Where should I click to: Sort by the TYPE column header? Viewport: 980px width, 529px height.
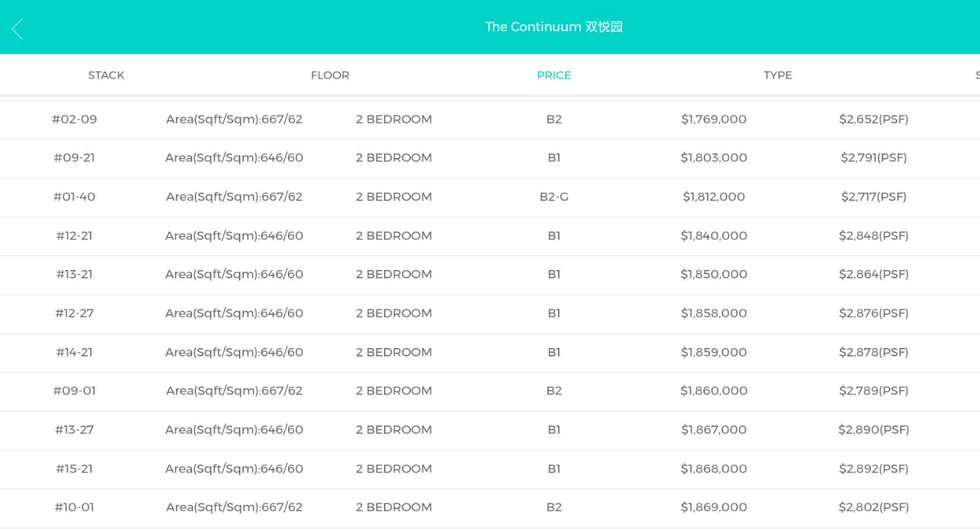click(x=778, y=75)
